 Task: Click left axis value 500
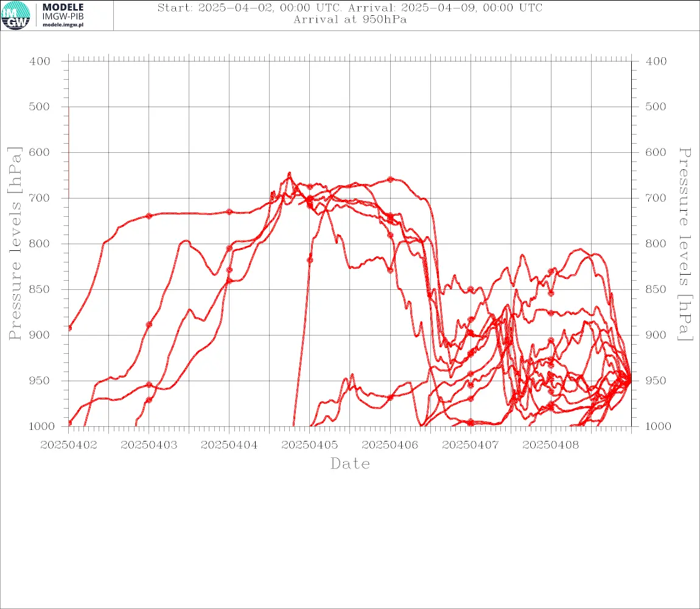pos(40,107)
